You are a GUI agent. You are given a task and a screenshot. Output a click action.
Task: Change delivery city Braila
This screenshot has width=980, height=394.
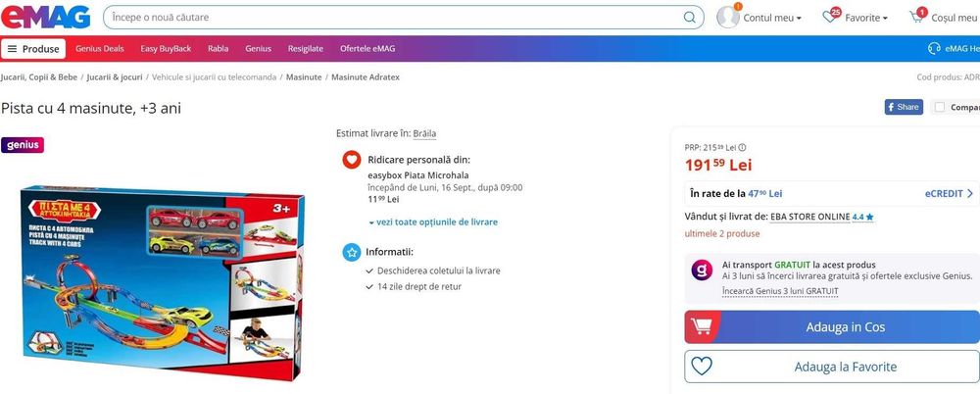point(424,134)
